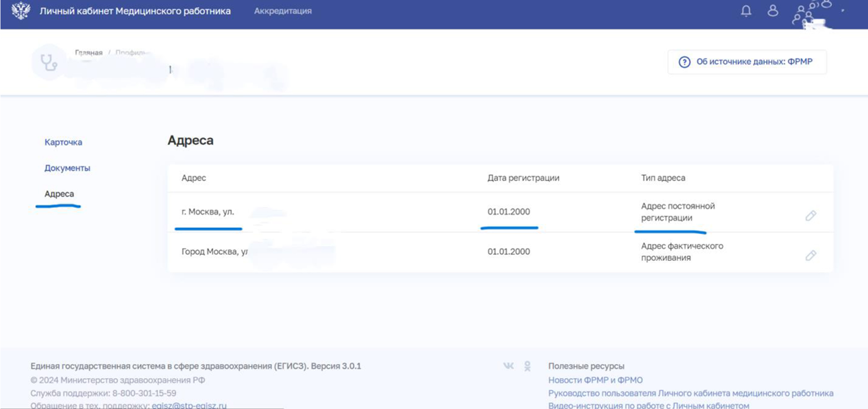Click the date 01.01.2000 in the actual residence row

tap(509, 252)
